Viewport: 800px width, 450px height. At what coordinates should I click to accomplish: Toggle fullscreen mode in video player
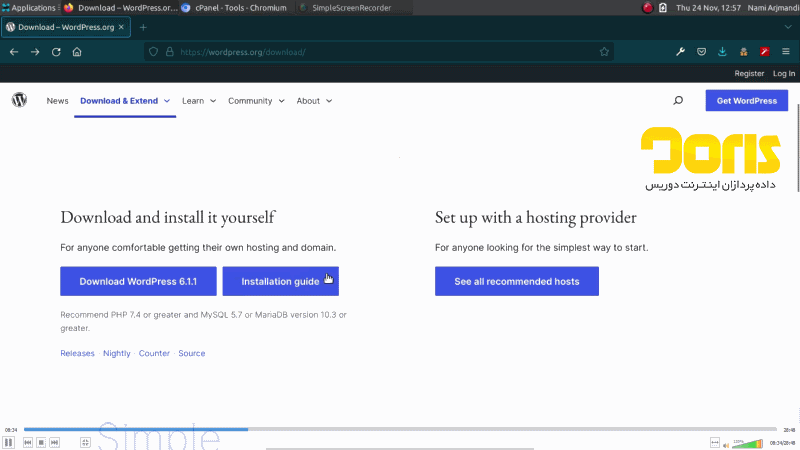(85, 442)
